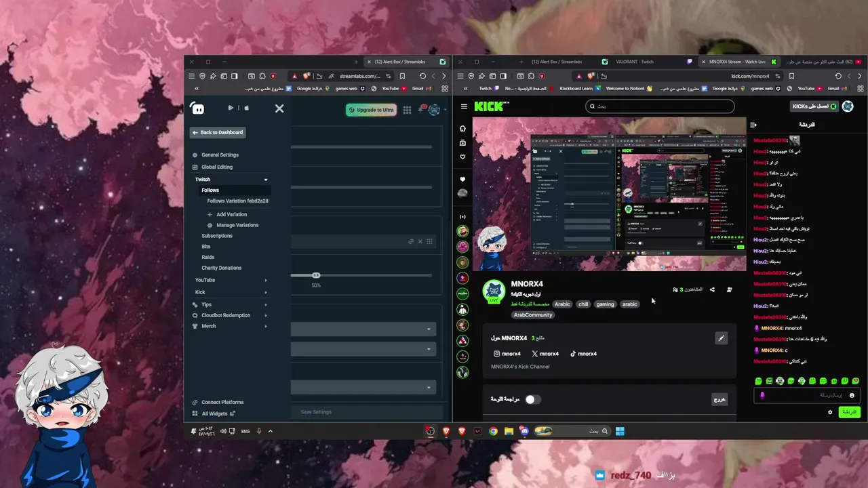Open Streamlabs notifications bell

pos(422,108)
